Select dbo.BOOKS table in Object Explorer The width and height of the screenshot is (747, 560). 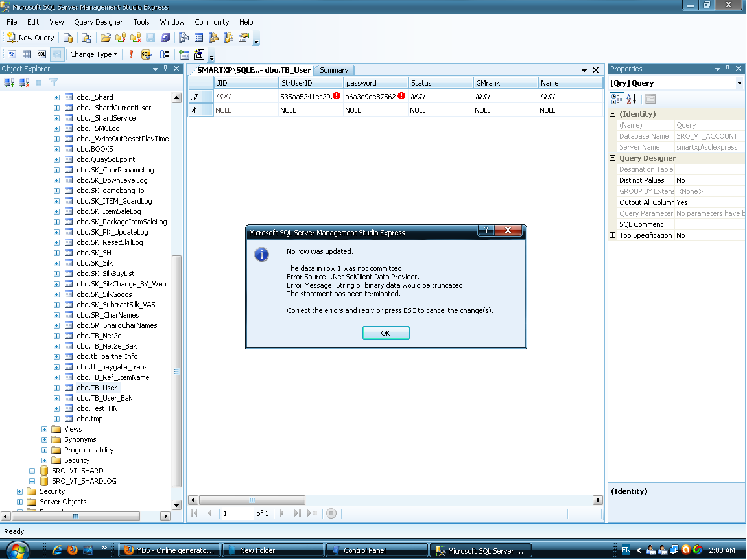pyautogui.click(x=95, y=149)
